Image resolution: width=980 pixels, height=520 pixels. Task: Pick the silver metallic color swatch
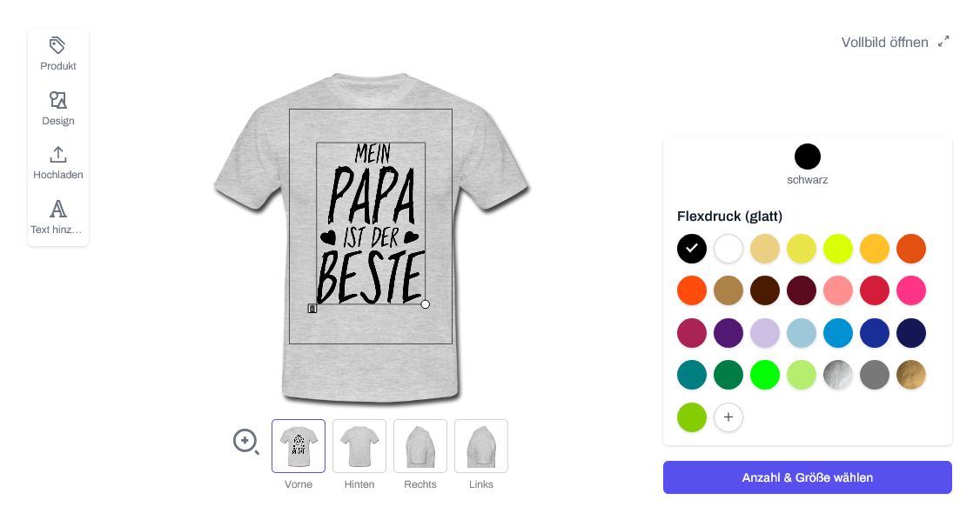pos(838,375)
